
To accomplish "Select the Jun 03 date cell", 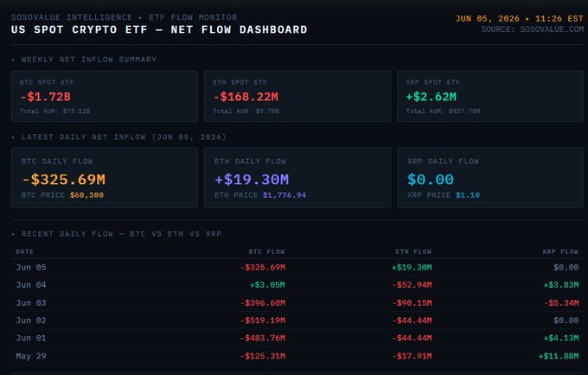I will [x=31, y=302].
